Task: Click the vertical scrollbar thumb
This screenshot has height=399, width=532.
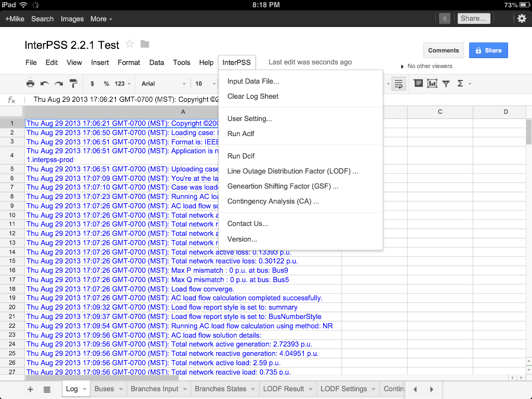Action: [529, 132]
